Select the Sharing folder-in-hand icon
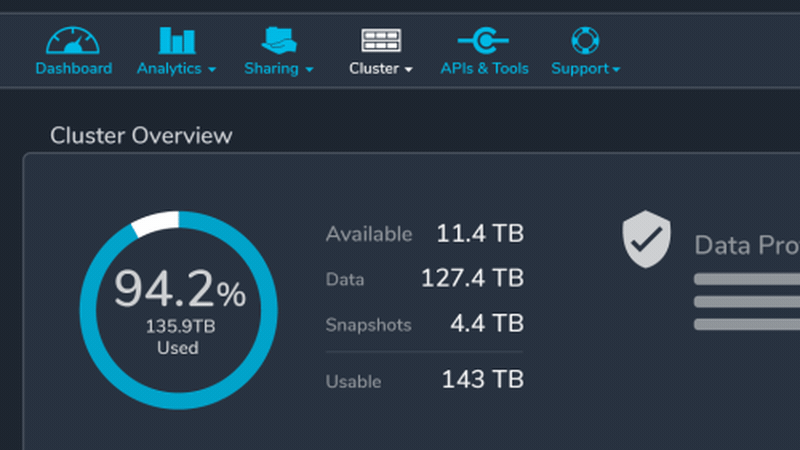 click(x=279, y=40)
